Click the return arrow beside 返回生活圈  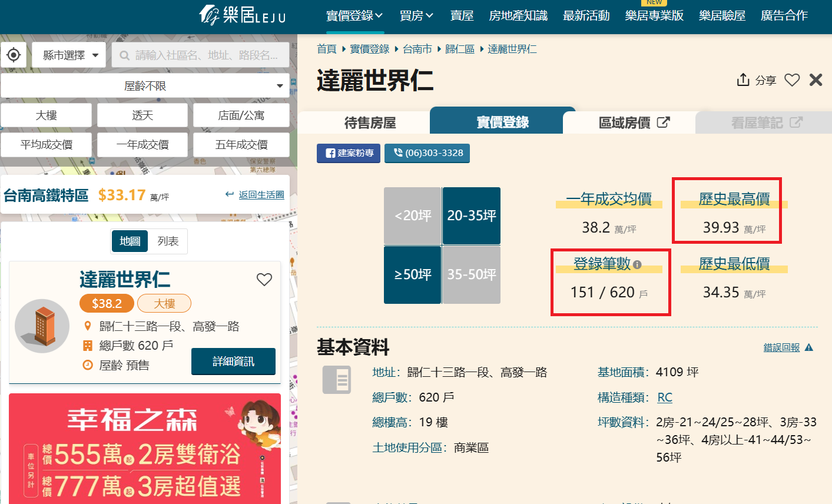point(230,194)
